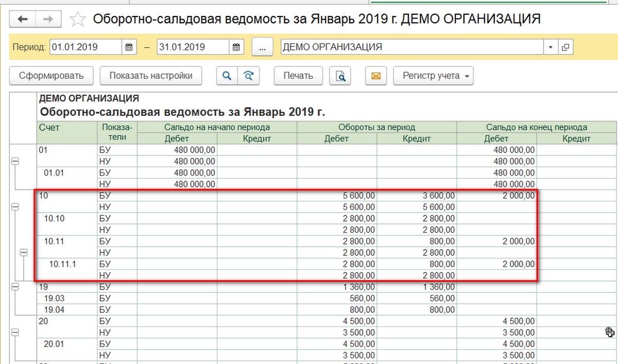The image size is (618, 364).
Task: Collapse account 10 group
Action: [15, 206]
